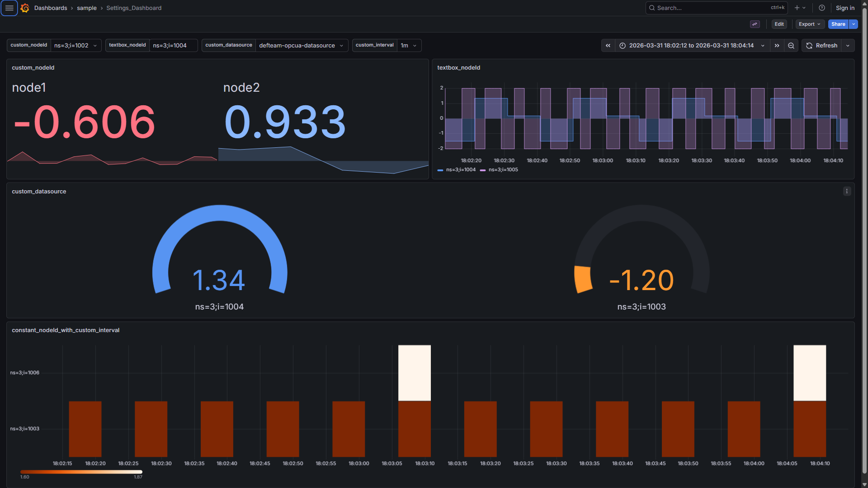Zoom out time range magnifier icon
The height and width of the screenshot is (488, 868).
click(791, 46)
